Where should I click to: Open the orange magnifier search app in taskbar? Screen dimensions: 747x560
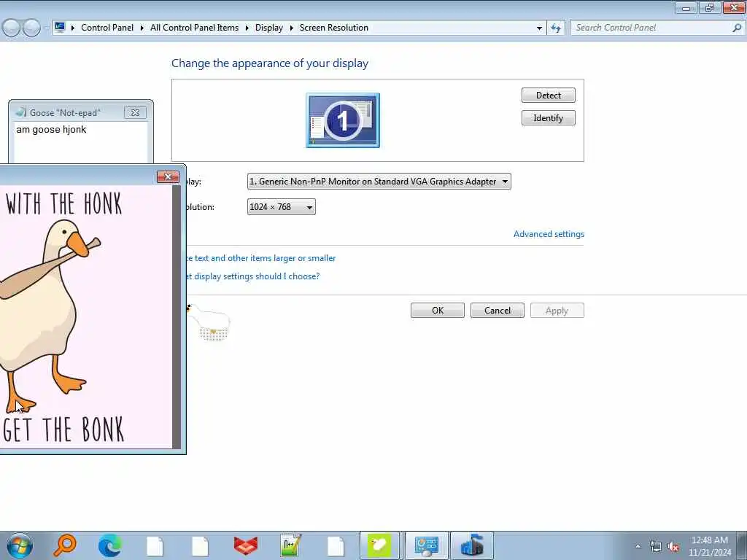(x=65, y=545)
